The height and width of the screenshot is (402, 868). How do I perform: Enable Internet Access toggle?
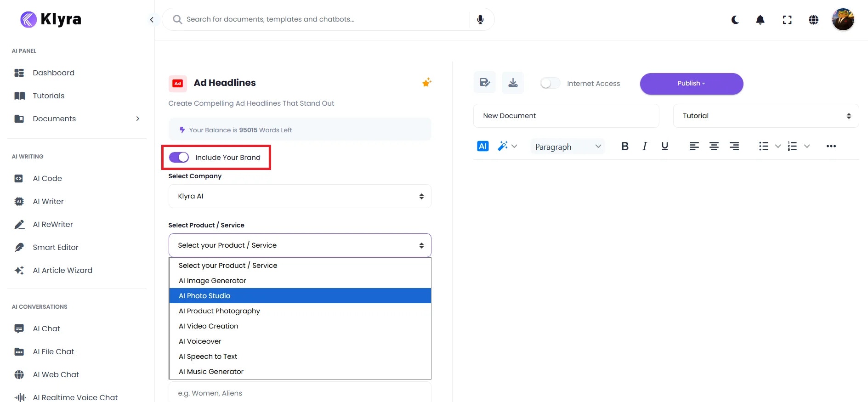point(550,83)
